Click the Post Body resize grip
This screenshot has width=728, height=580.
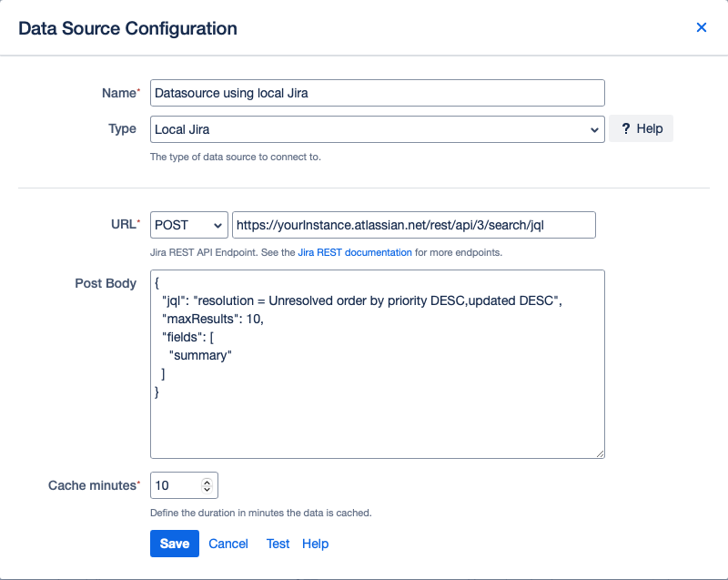(600, 452)
